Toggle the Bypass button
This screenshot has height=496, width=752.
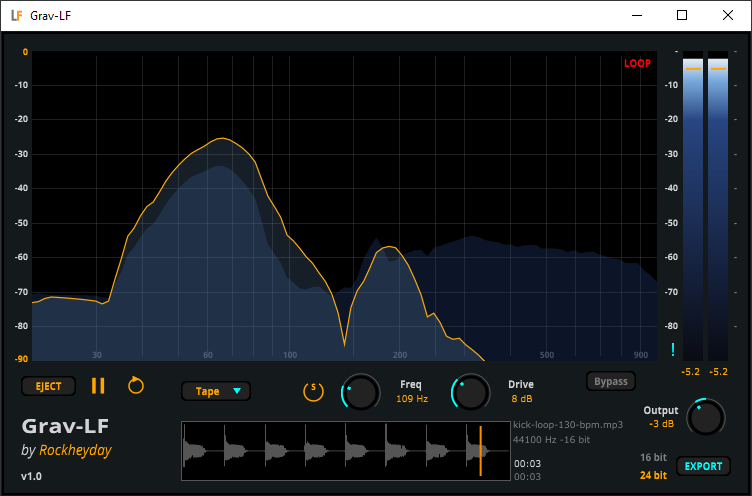point(611,381)
